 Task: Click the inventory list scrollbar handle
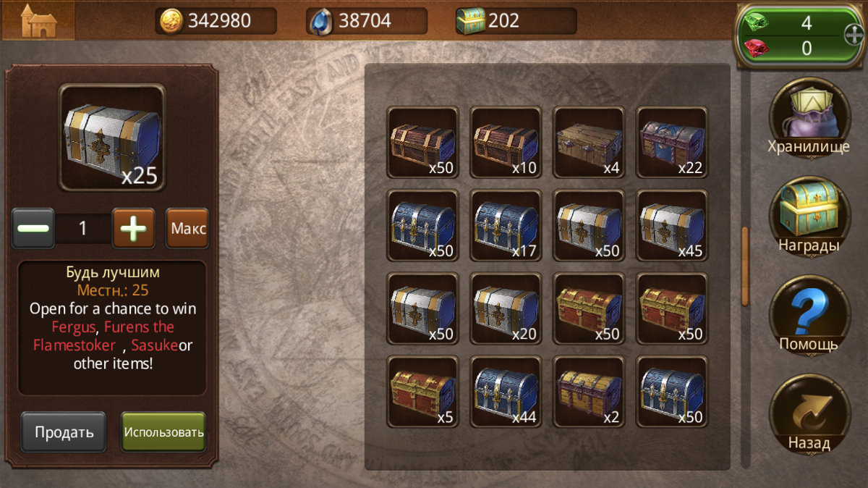coord(745,266)
